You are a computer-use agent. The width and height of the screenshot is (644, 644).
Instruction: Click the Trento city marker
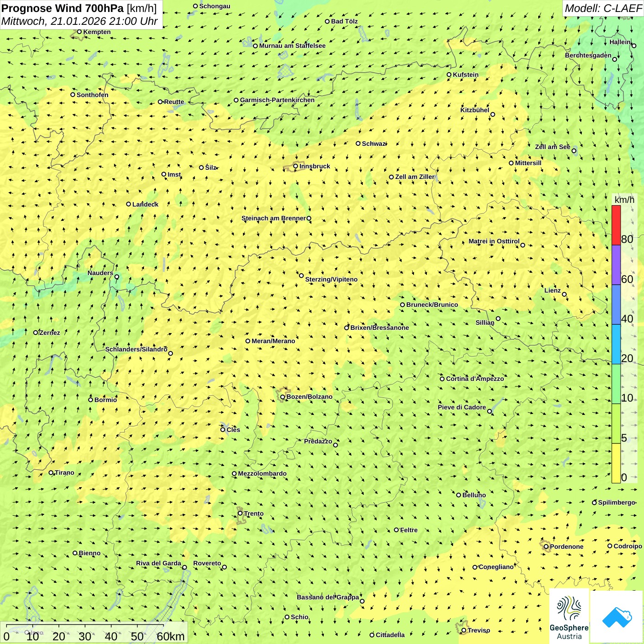(240, 513)
